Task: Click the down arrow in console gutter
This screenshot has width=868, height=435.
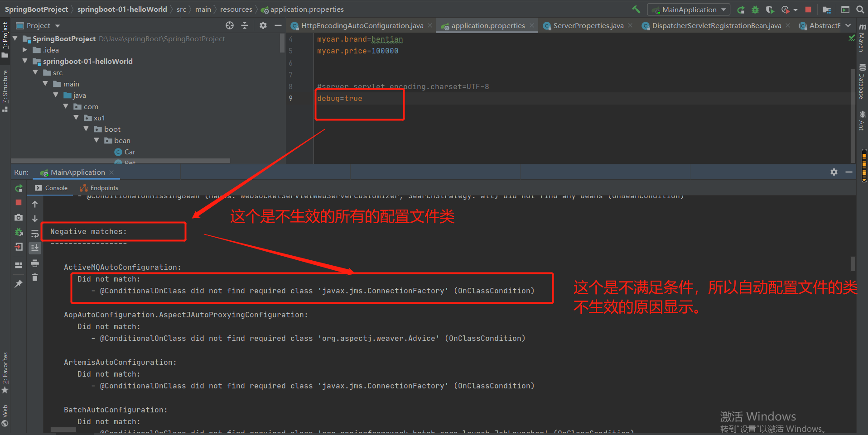Action: point(35,219)
